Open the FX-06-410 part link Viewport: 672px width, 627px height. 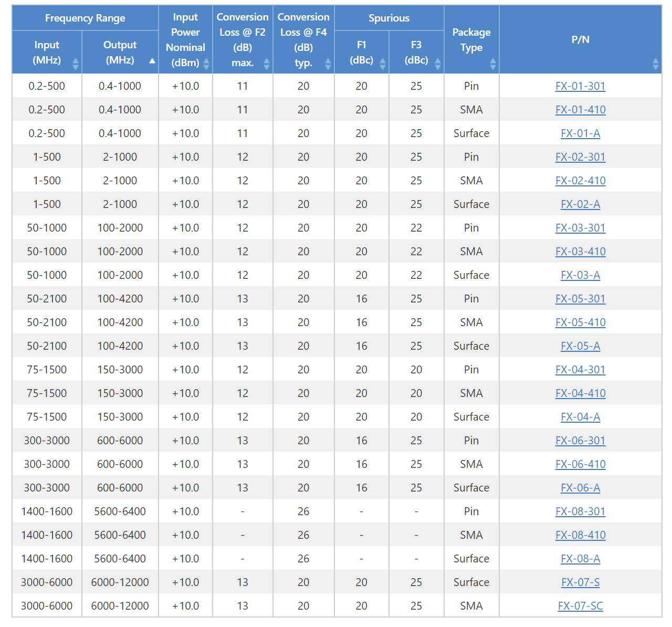pyautogui.click(x=580, y=464)
